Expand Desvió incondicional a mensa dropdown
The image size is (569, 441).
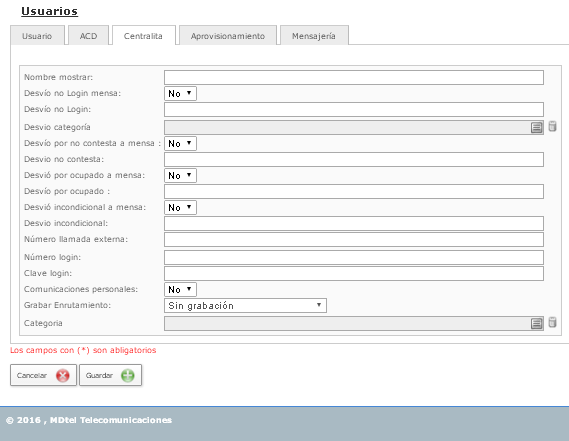[x=180, y=207]
